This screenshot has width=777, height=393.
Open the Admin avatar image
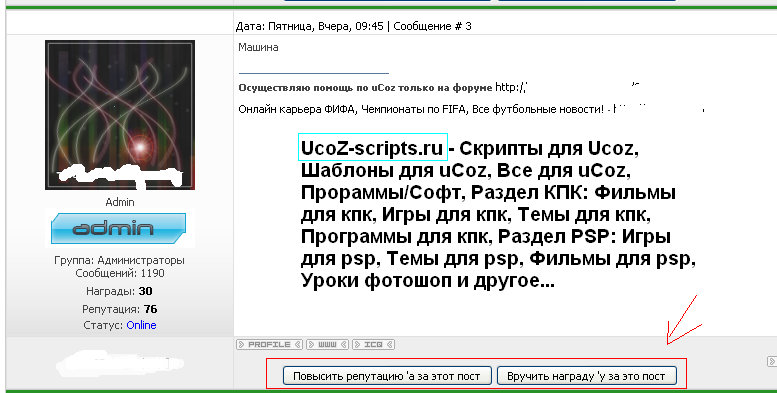[120, 115]
